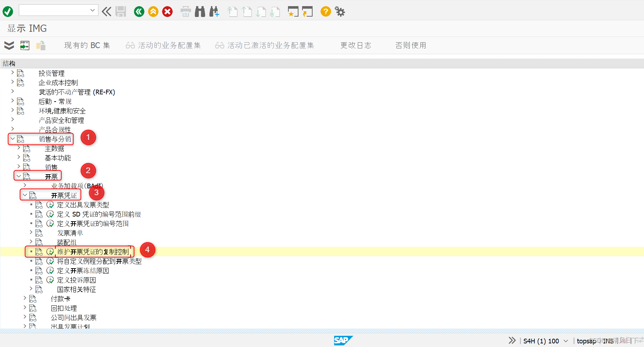Expand the 发票清单 node
This screenshot has width=644, height=347.
31,232
